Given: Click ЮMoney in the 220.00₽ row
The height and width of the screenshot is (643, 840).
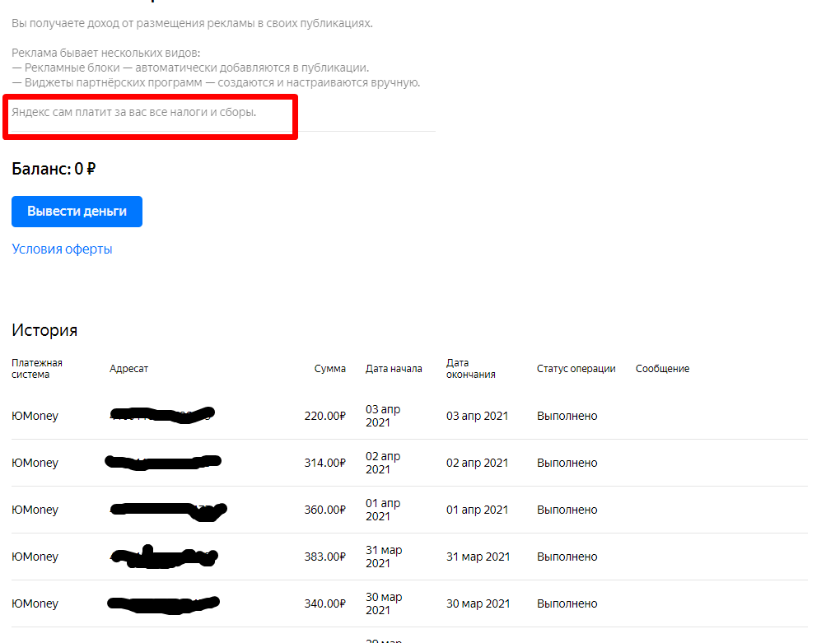Looking at the screenshot, I should pyautogui.click(x=35, y=416).
